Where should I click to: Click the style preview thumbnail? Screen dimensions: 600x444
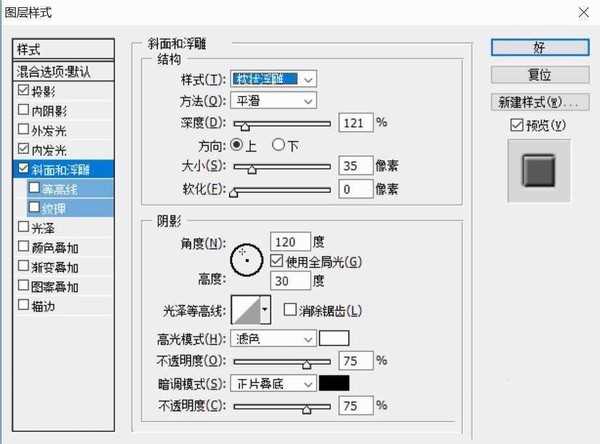point(537,167)
